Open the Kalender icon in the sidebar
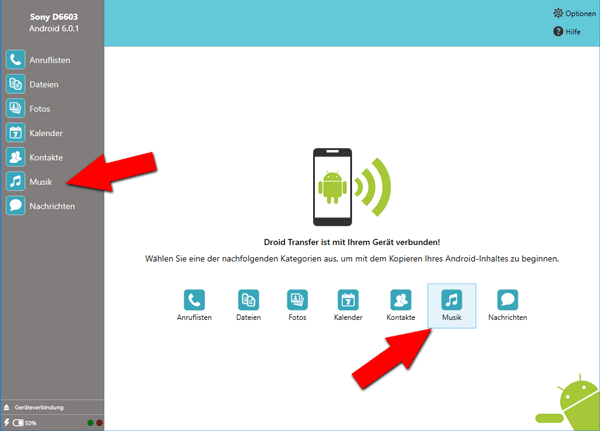The image size is (600, 431). point(15,133)
